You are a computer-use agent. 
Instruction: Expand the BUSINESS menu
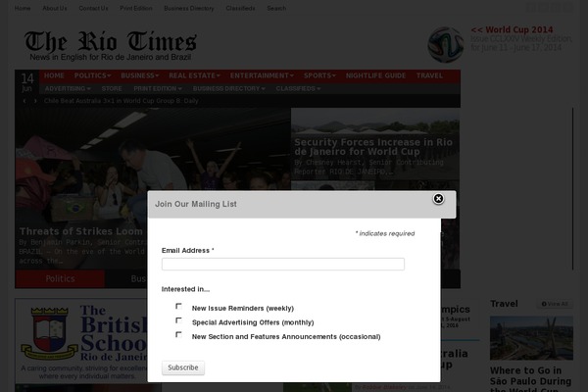tap(139, 75)
